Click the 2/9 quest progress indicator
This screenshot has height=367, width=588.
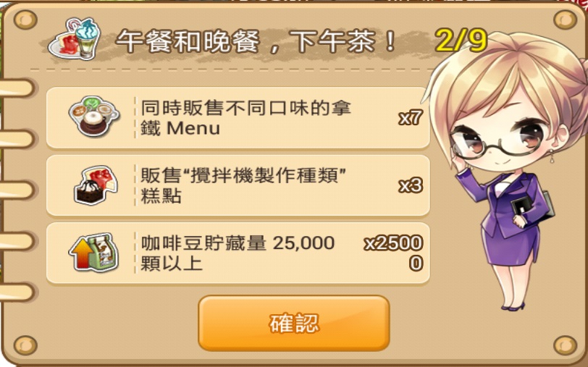click(461, 40)
